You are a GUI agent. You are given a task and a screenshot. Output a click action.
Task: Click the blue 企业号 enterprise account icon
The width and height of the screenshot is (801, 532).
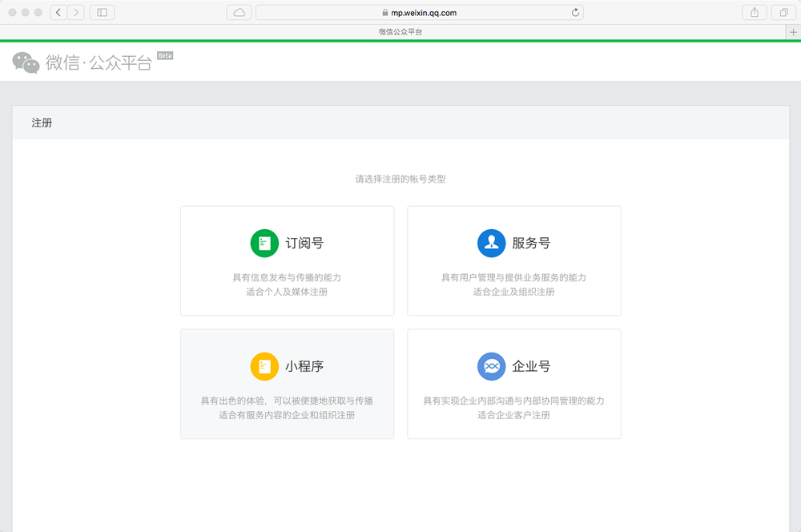click(491, 366)
